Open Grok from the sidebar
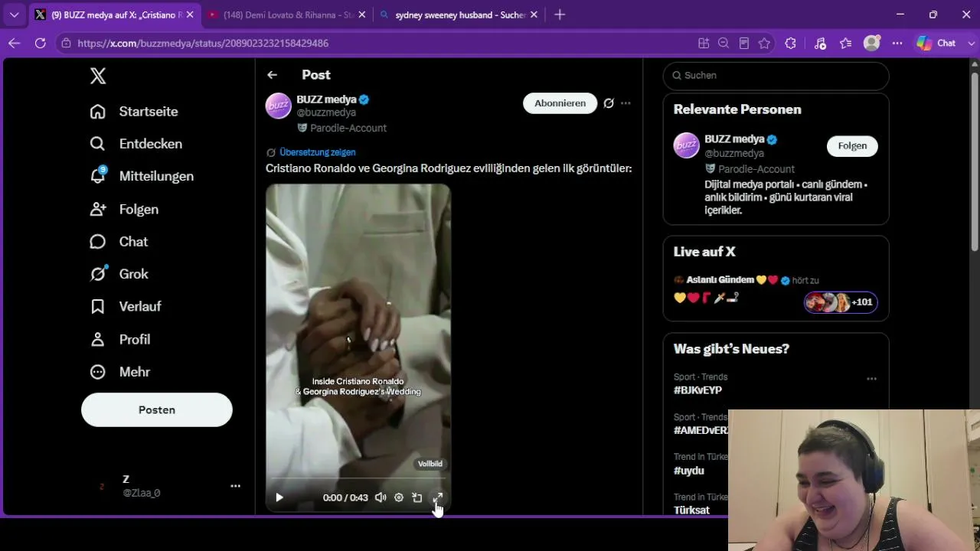The image size is (980, 551). click(119, 274)
